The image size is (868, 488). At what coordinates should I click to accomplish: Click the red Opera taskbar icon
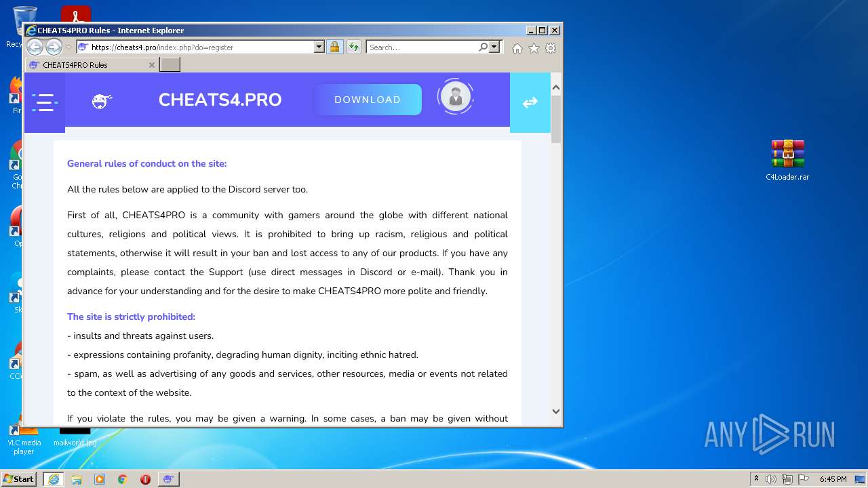(x=145, y=479)
